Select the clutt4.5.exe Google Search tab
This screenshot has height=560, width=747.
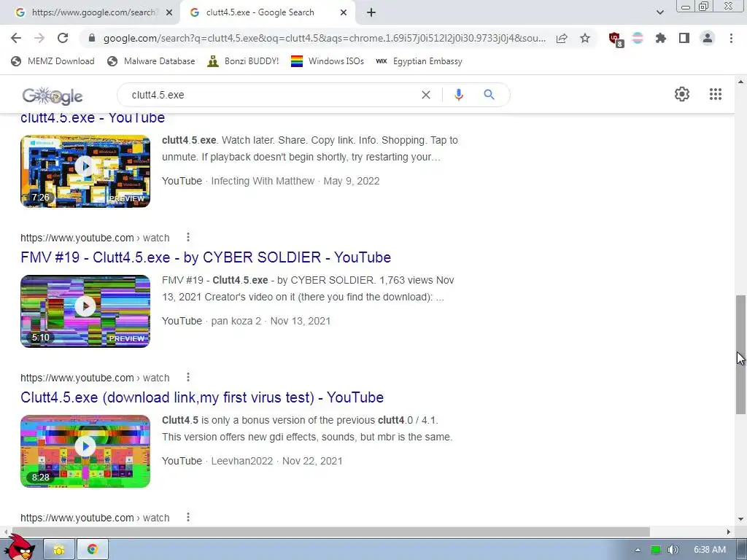[267, 12]
